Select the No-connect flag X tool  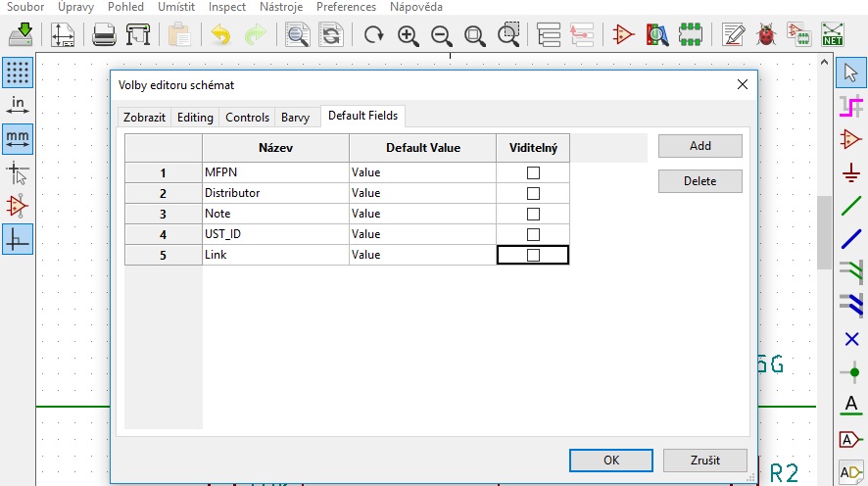pos(851,339)
